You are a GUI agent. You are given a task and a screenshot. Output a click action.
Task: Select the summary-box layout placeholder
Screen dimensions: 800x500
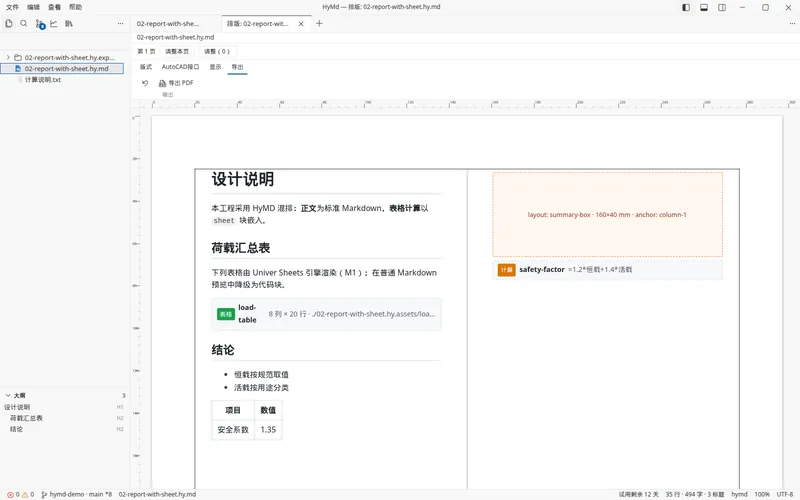tap(607, 214)
